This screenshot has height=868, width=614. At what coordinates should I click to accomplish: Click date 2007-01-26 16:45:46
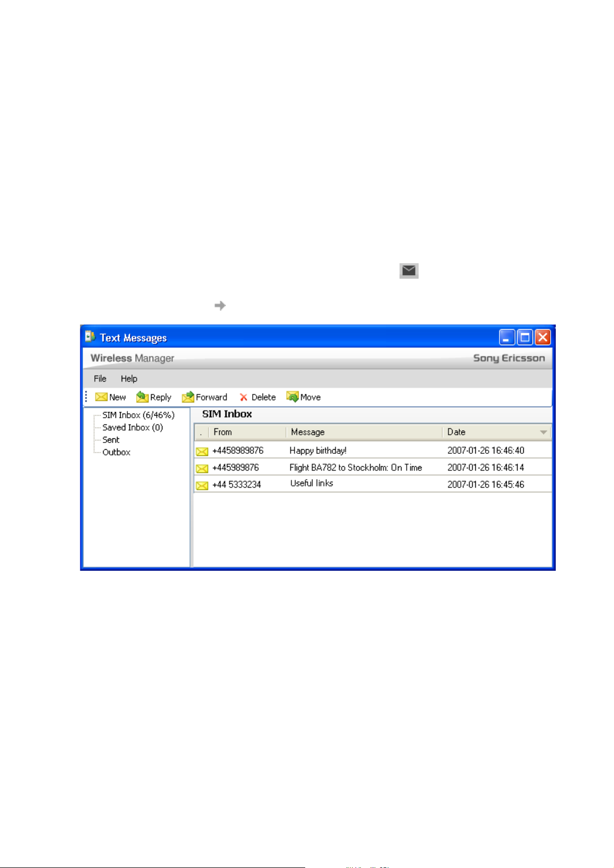click(x=486, y=485)
